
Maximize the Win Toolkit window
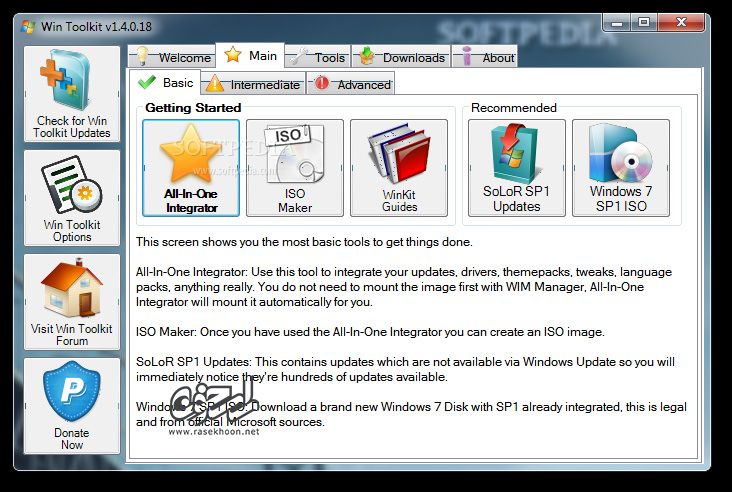pos(644,22)
